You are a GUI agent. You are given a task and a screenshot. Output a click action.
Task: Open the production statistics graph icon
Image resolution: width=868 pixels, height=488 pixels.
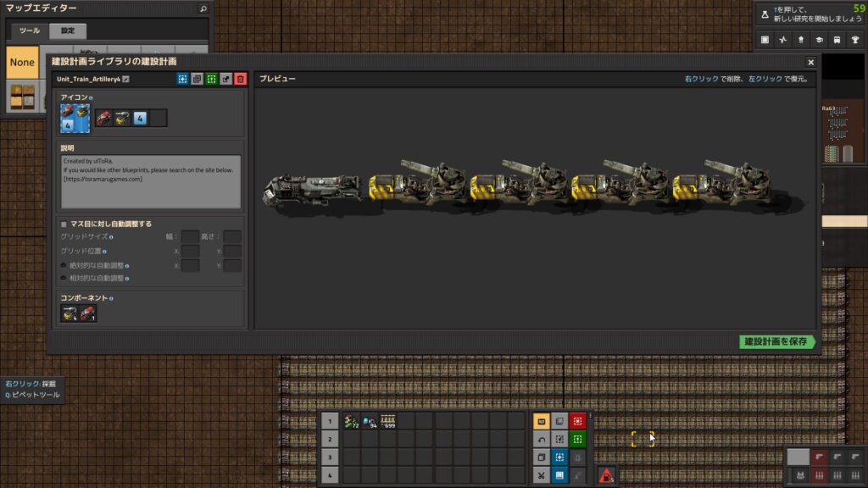click(x=782, y=40)
